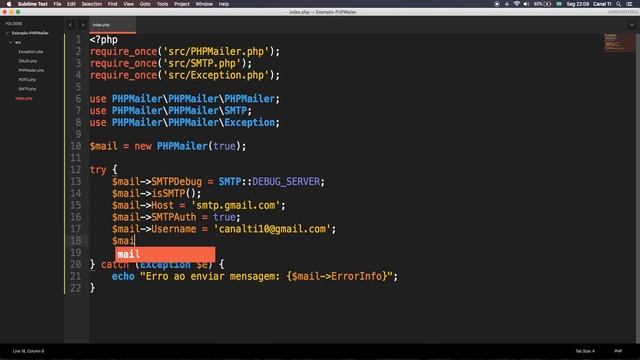
Task: Open the Edit menu
Action: [71, 4]
